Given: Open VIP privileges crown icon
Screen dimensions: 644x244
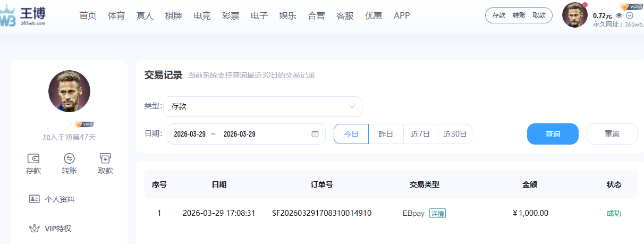Looking at the screenshot, I should [x=35, y=229].
